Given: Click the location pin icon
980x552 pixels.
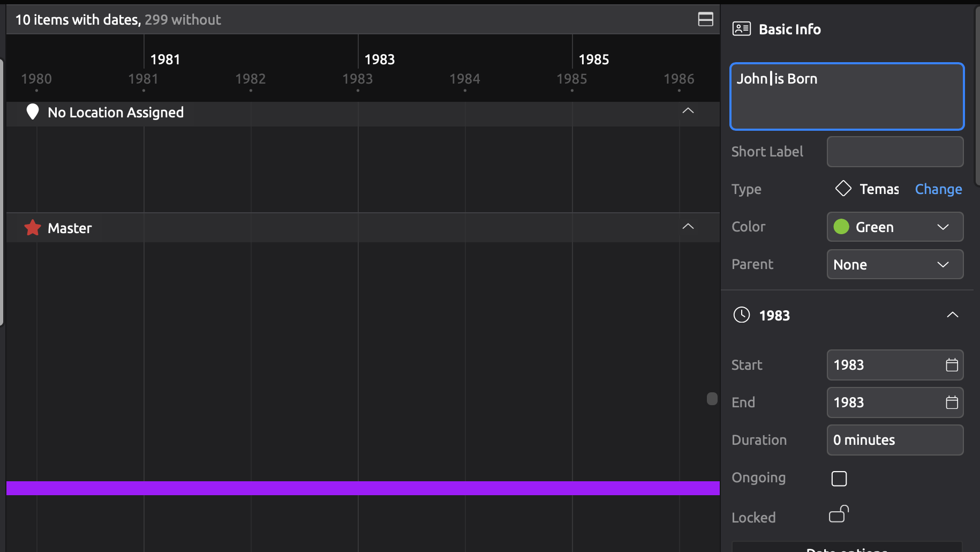Looking at the screenshot, I should click(33, 111).
